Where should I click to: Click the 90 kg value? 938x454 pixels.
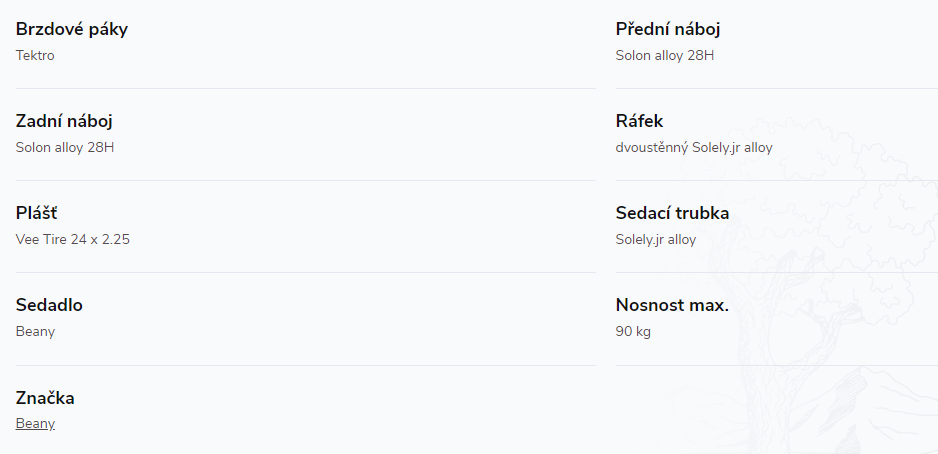(x=633, y=331)
